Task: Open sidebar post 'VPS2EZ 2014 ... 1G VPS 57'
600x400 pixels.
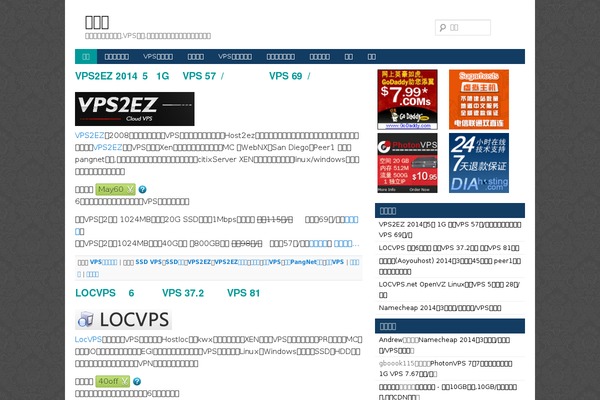Action: point(450,230)
